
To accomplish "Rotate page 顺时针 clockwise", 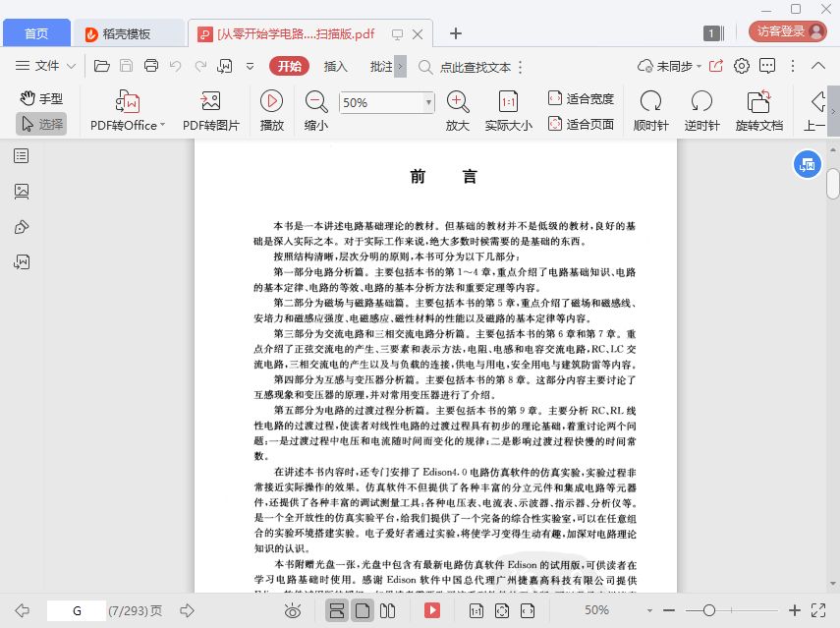I will (651, 110).
